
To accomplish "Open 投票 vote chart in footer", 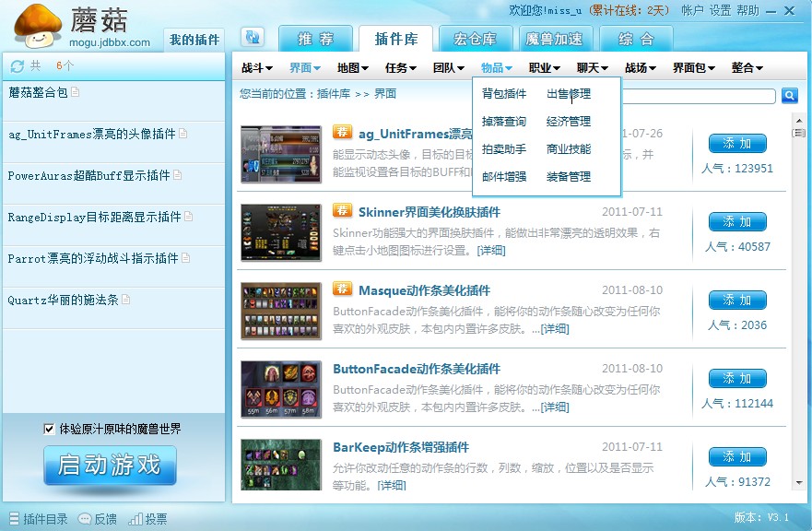I will tap(135, 519).
